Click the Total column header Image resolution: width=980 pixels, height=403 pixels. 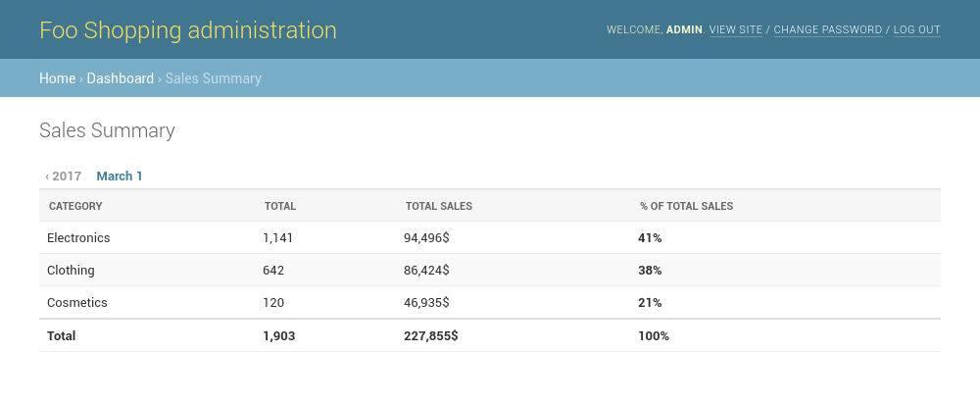coord(280,206)
